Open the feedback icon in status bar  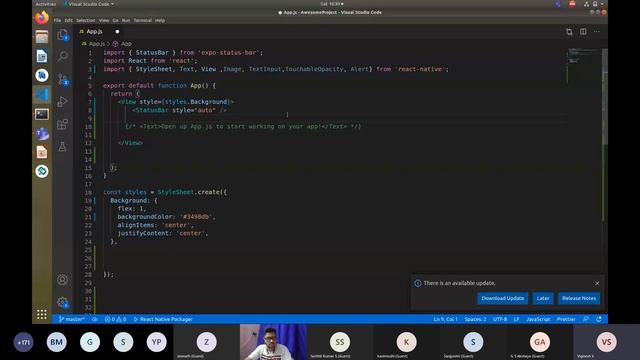pos(586,319)
